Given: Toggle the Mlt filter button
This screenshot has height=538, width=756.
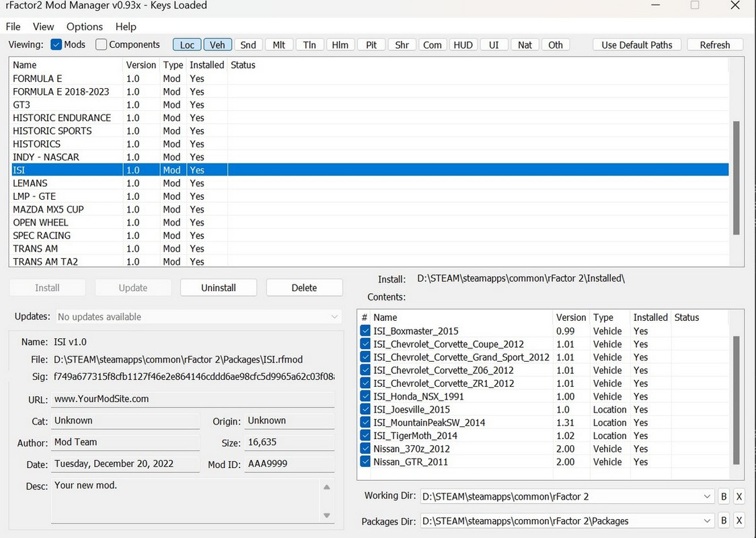Looking at the screenshot, I should 279,45.
